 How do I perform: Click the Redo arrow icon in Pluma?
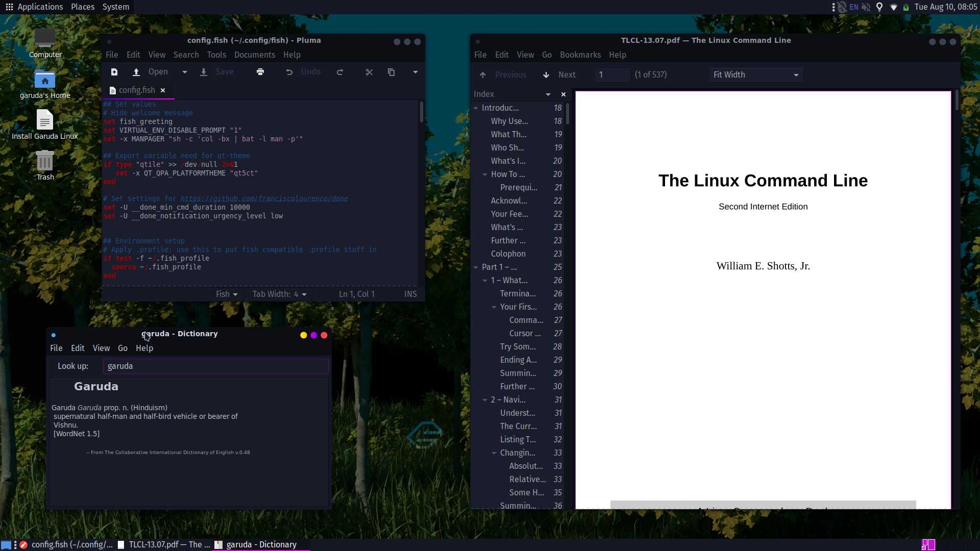(x=340, y=72)
